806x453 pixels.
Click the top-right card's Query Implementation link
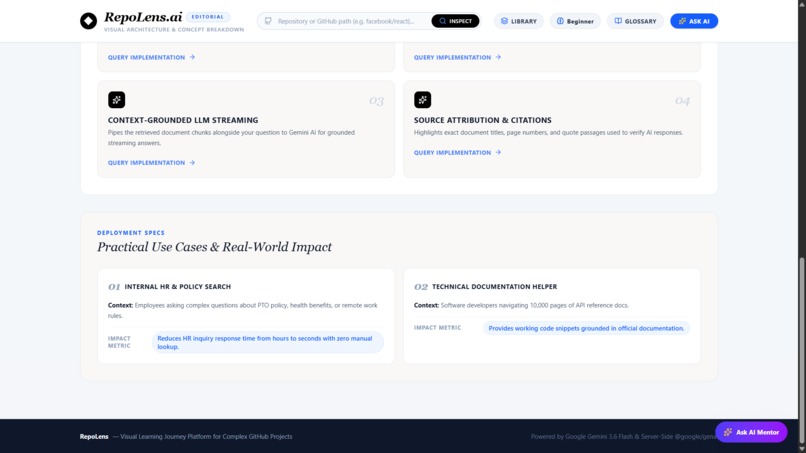pyautogui.click(x=457, y=57)
